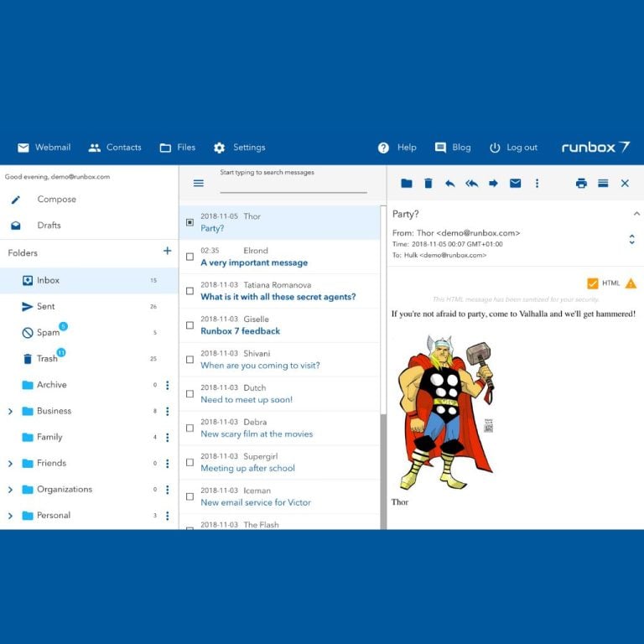Select the Tatiana Romanova message checkbox
The height and width of the screenshot is (644, 644).
[x=190, y=291]
